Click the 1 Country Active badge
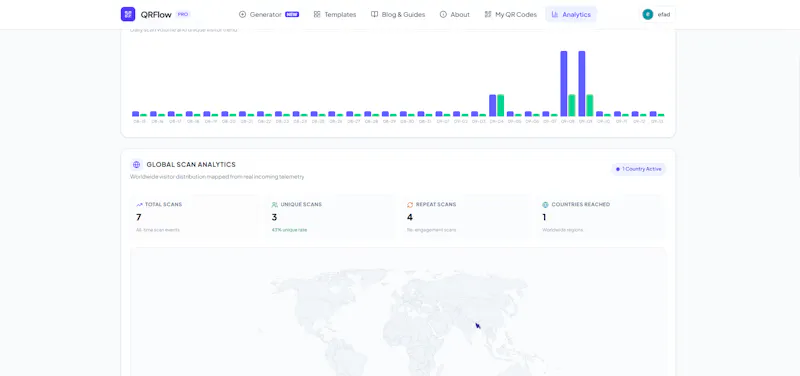 pyautogui.click(x=638, y=169)
